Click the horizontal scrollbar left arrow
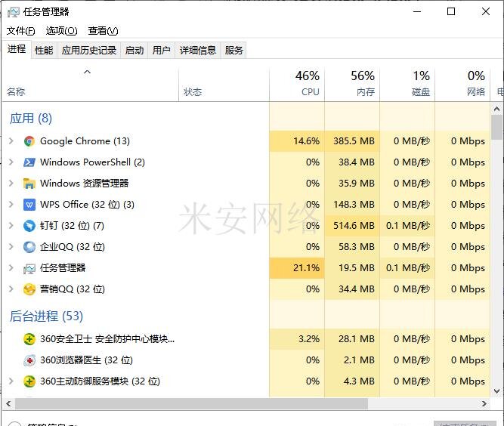This screenshot has width=504, height=426. click(x=8, y=404)
